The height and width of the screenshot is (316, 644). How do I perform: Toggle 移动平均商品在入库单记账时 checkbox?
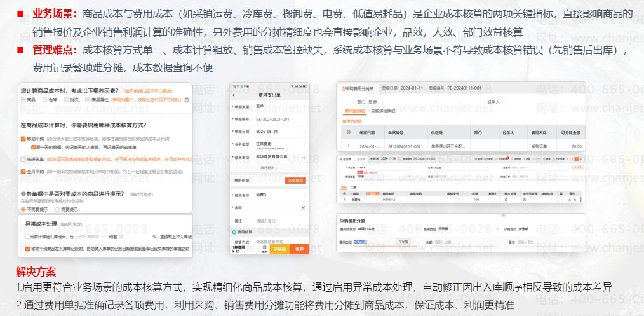tap(27, 249)
